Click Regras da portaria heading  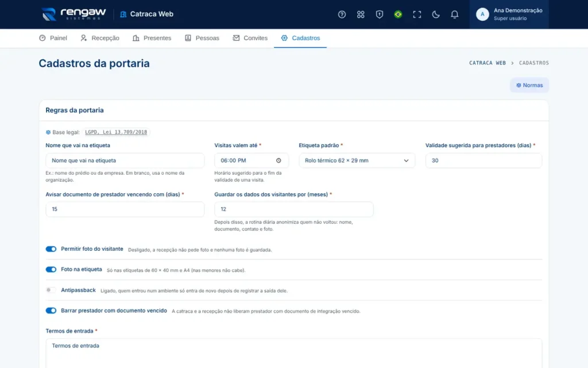[75, 110]
